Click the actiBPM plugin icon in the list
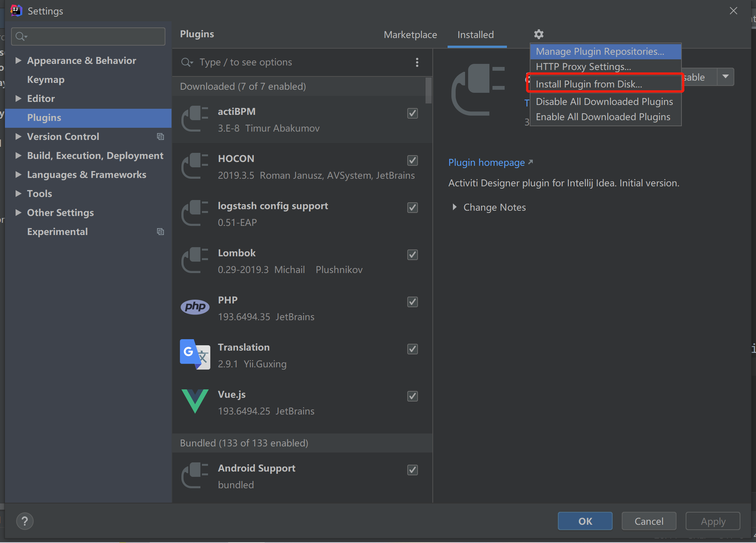This screenshot has height=543, width=756. (x=195, y=119)
